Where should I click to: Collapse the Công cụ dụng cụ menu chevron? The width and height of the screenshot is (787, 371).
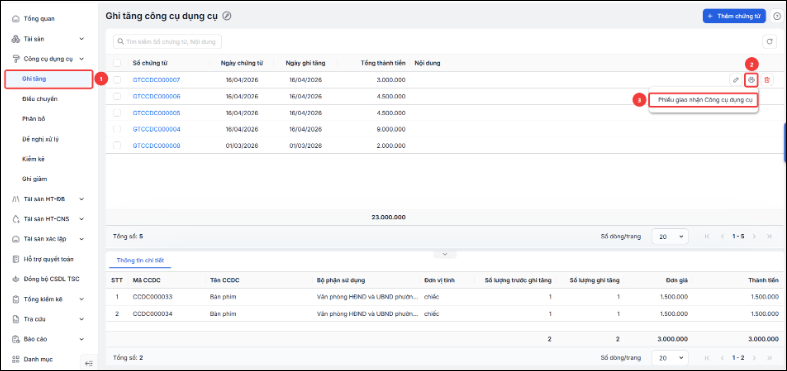82,59
